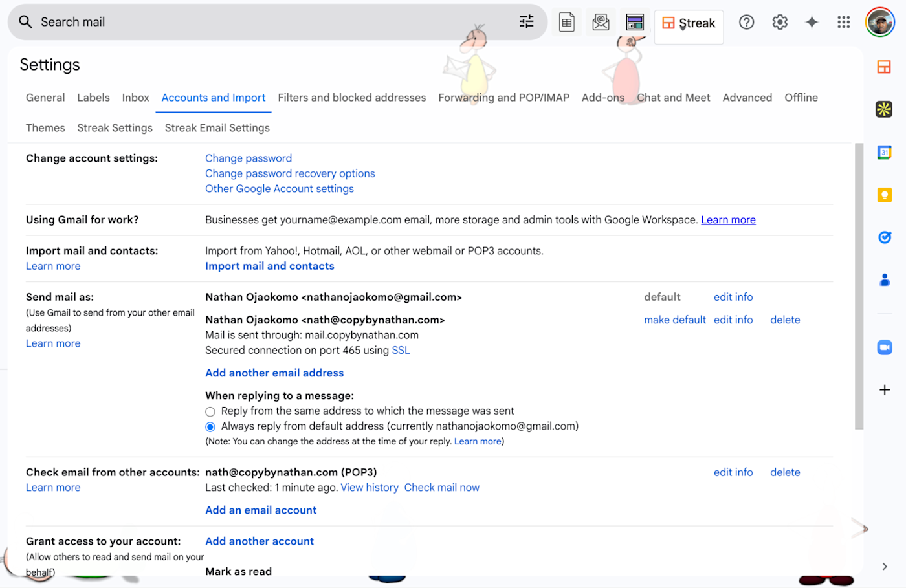Open the Themes tab
The image size is (906, 588).
point(45,128)
